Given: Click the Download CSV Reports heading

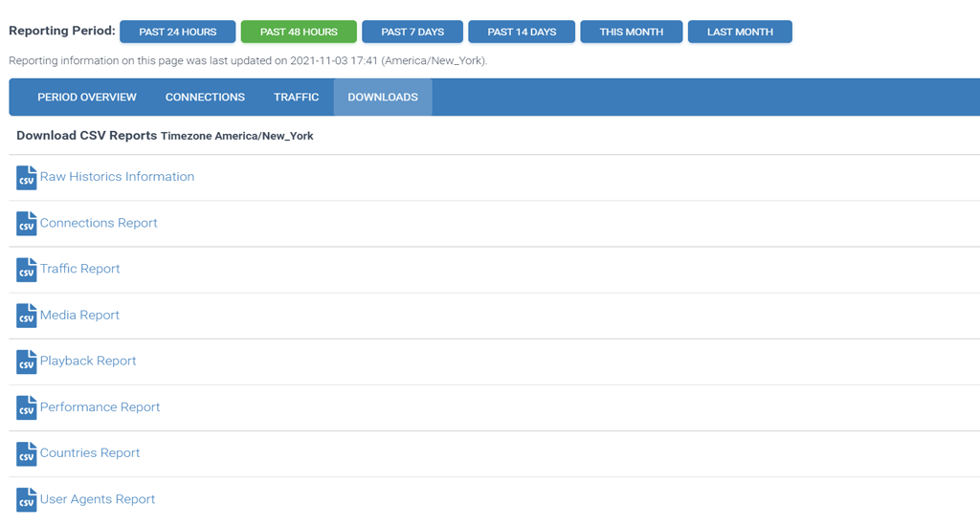Looking at the screenshot, I should [87, 136].
